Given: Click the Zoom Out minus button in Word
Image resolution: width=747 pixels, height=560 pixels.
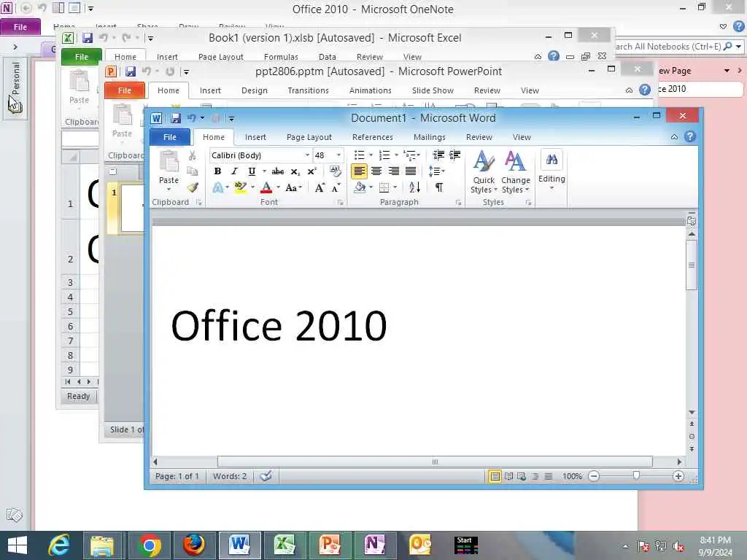Looking at the screenshot, I should coord(594,476).
